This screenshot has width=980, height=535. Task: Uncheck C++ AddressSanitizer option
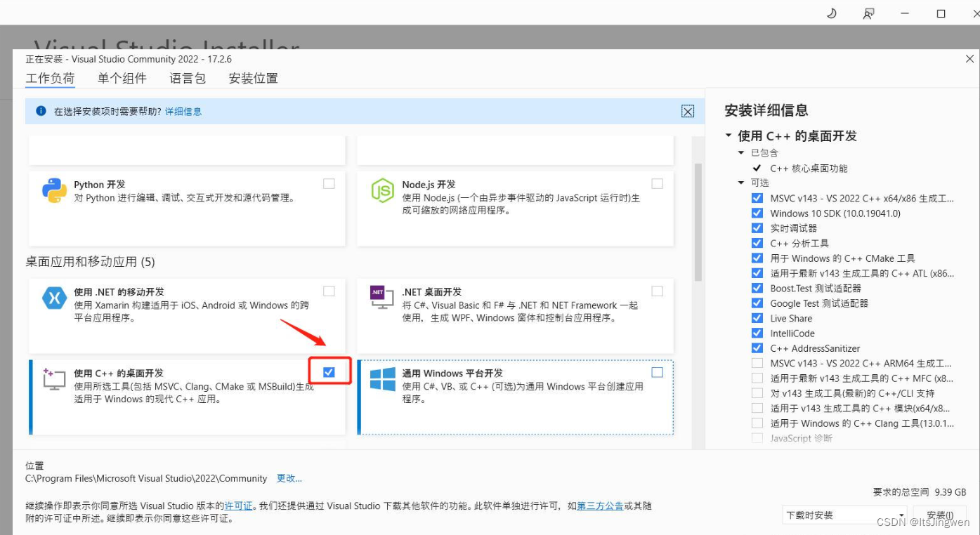(x=757, y=348)
